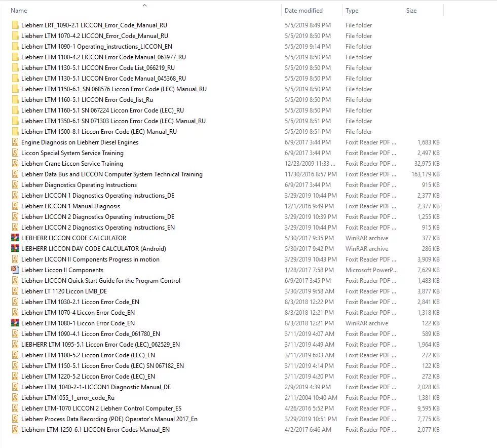Click the 32,975 KB size value

click(427, 164)
